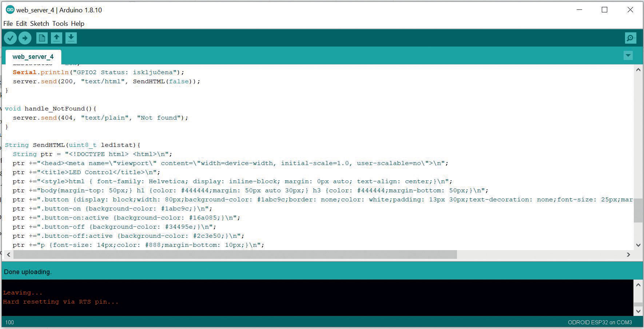Save the sketch using Save icon

click(71, 38)
